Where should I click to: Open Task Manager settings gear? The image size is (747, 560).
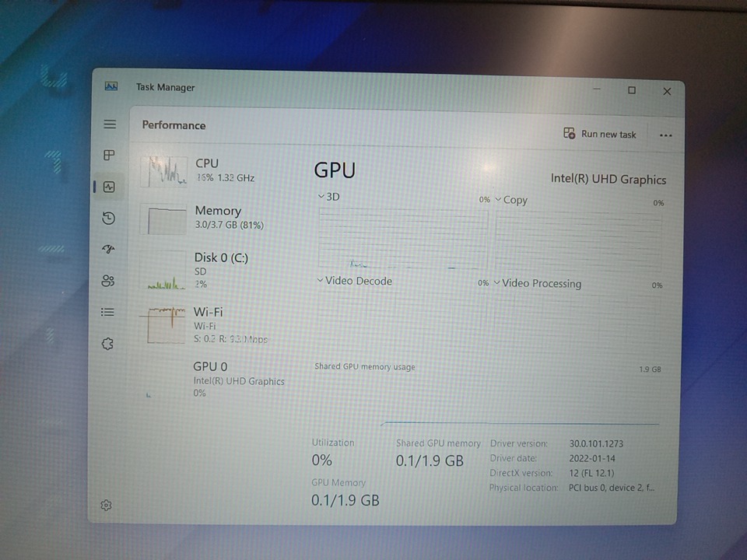point(107,505)
